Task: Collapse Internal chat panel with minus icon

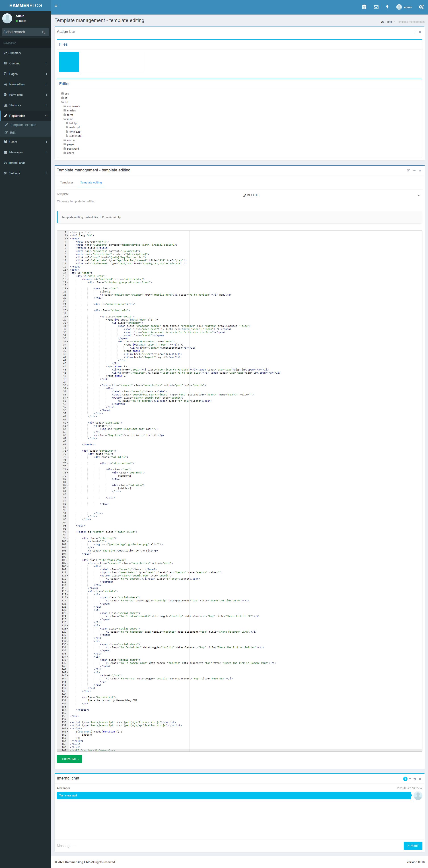Action: click(410, 779)
